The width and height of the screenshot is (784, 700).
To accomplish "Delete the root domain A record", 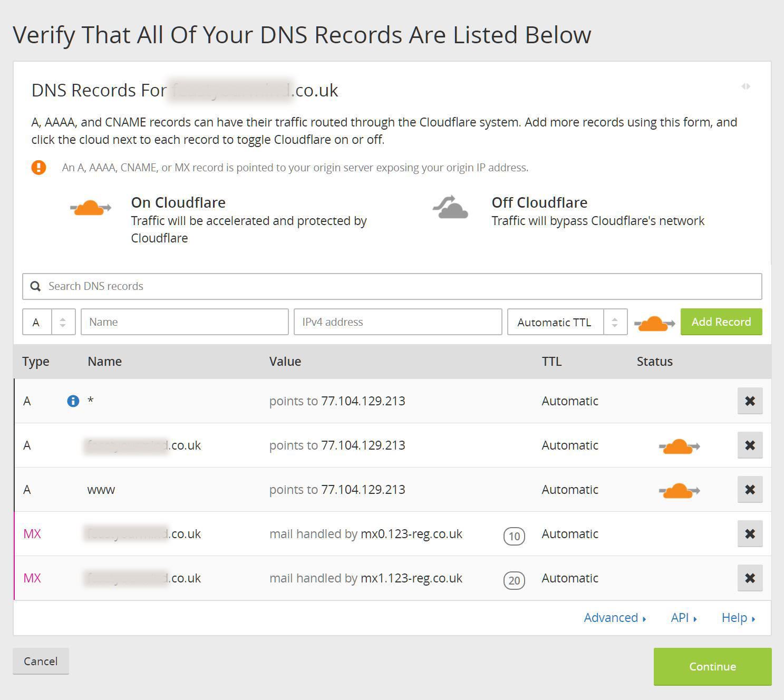I will click(x=750, y=445).
